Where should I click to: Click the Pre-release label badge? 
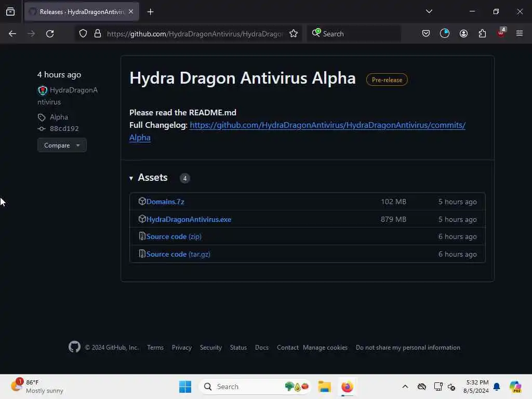[387, 79]
